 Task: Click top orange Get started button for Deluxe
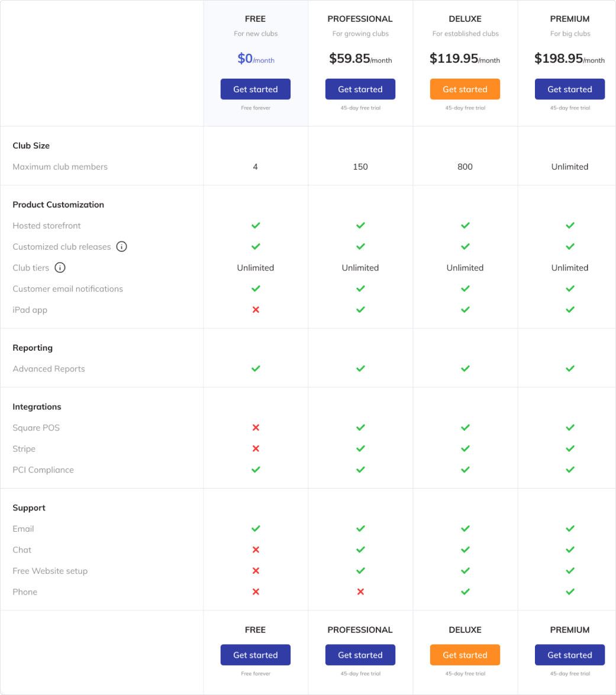465,89
